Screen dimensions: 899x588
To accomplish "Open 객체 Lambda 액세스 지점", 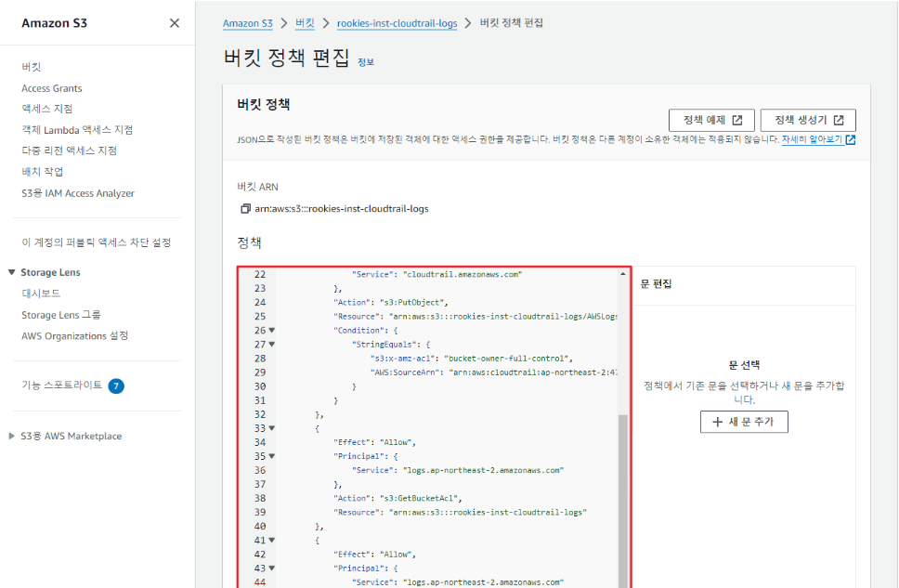I will point(77,130).
